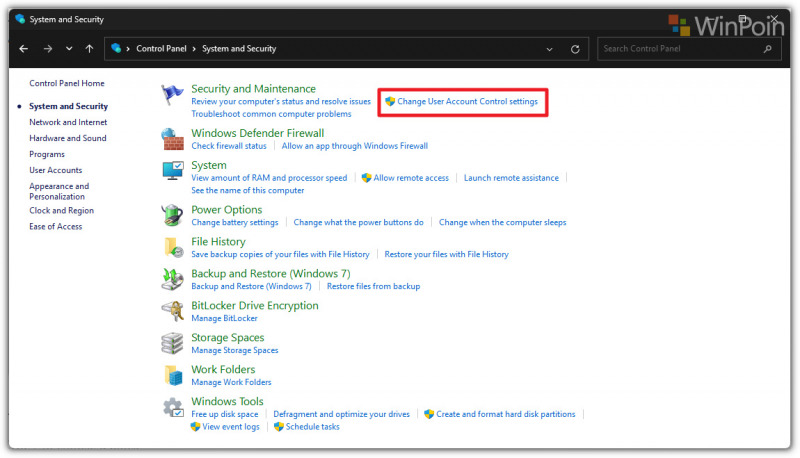Click Create and format hard disk partitions
Image resolution: width=800 pixels, height=458 pixels.
click(506, 414)
